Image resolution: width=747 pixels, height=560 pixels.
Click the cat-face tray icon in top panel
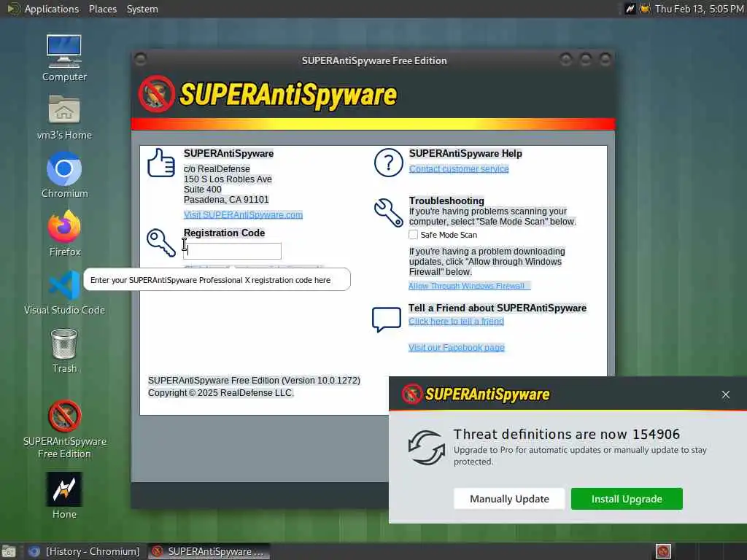pyautogui.click(x=645, y=9)
